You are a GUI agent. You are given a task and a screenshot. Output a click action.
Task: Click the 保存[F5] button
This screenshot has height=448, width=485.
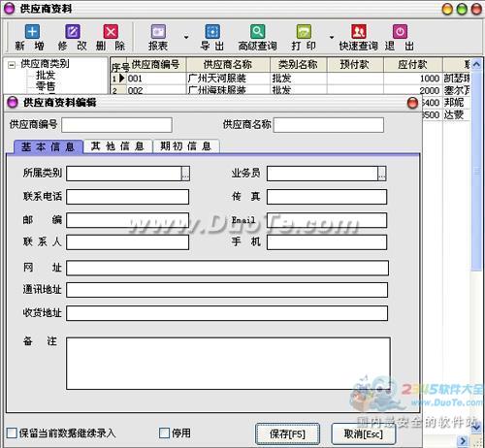[287, 434]
